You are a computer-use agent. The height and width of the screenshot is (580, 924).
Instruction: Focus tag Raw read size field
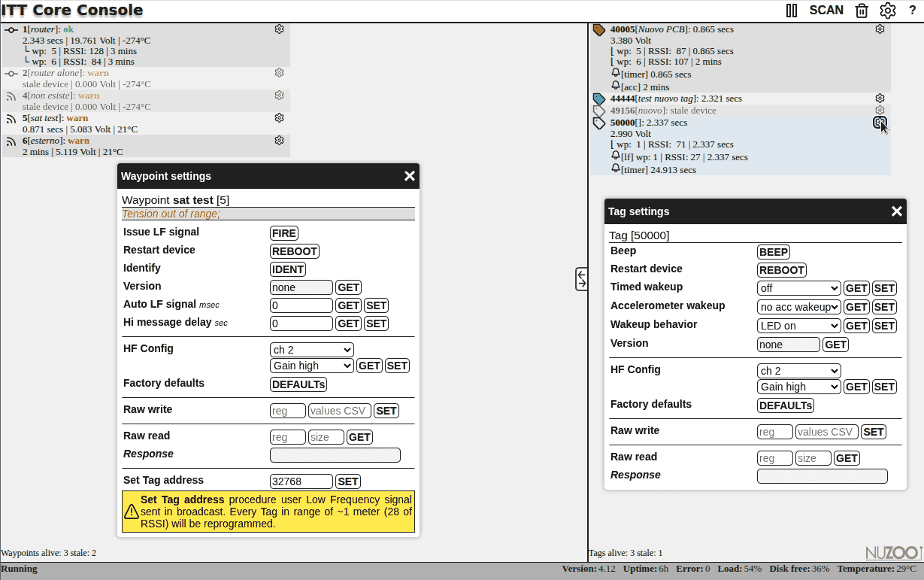(x=813, y=458)
